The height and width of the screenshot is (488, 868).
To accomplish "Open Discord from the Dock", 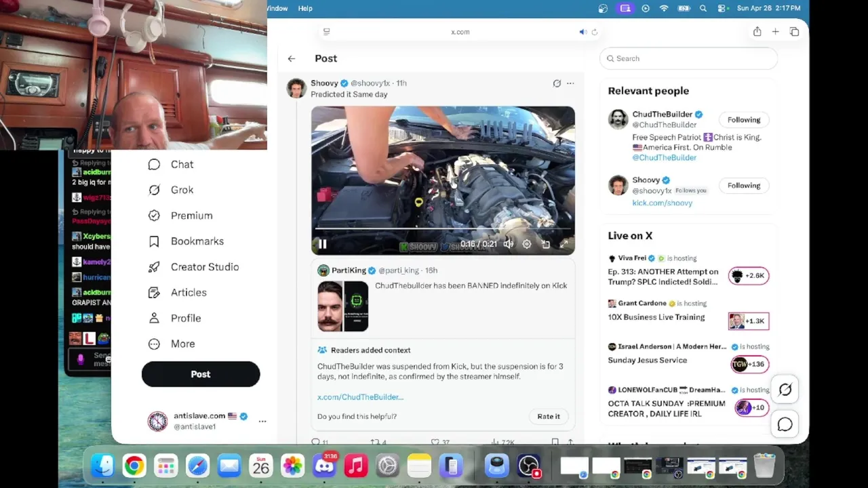I will [324, 466].
